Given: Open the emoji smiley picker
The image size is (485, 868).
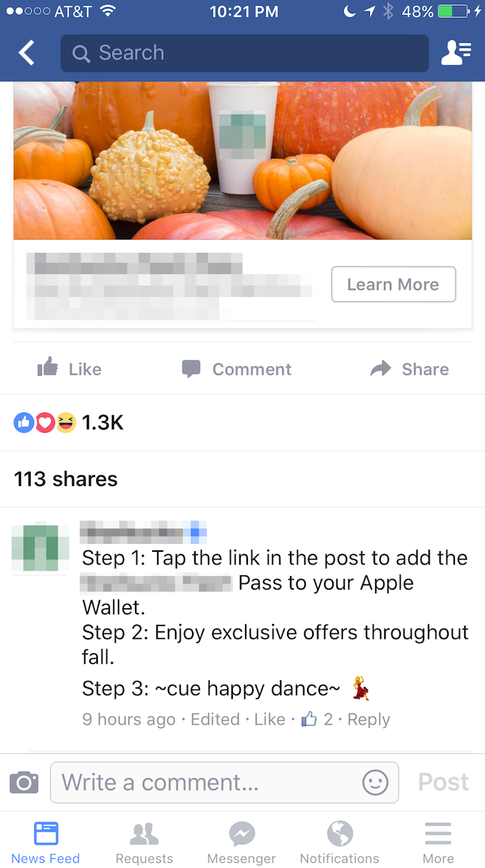Looking at the screenshot, I should click(375, 782).
